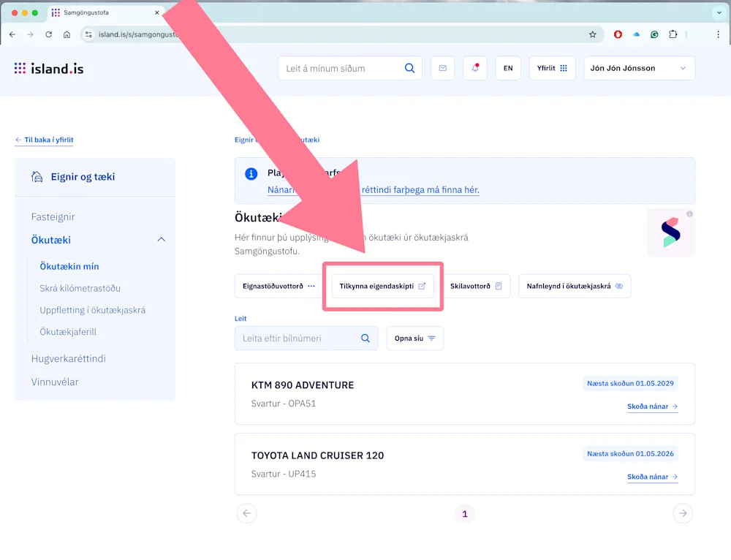
Task: Click the browser forward arrow
Action: 30,34
